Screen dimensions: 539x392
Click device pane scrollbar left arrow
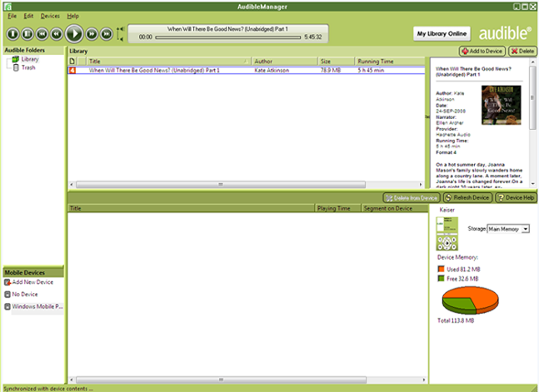72,380
